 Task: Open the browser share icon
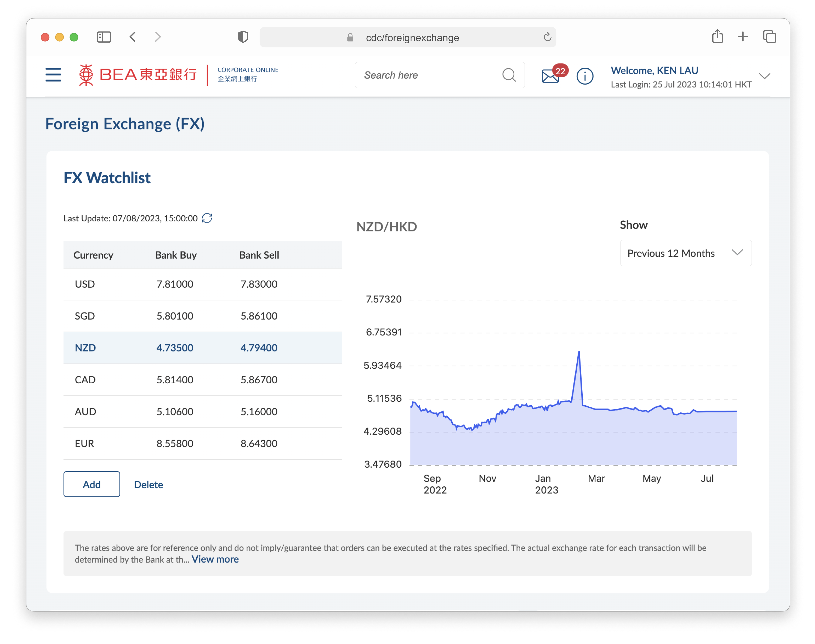(x=717, y=37)
